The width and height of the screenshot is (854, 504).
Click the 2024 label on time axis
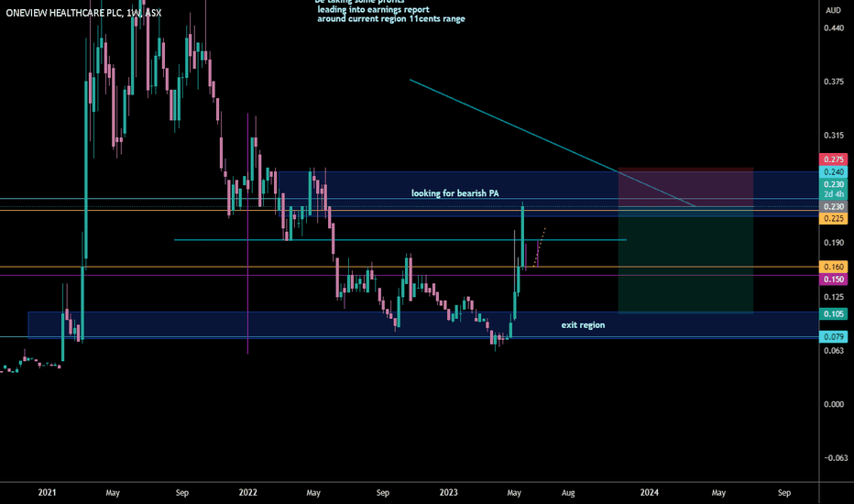pos(650,493)
